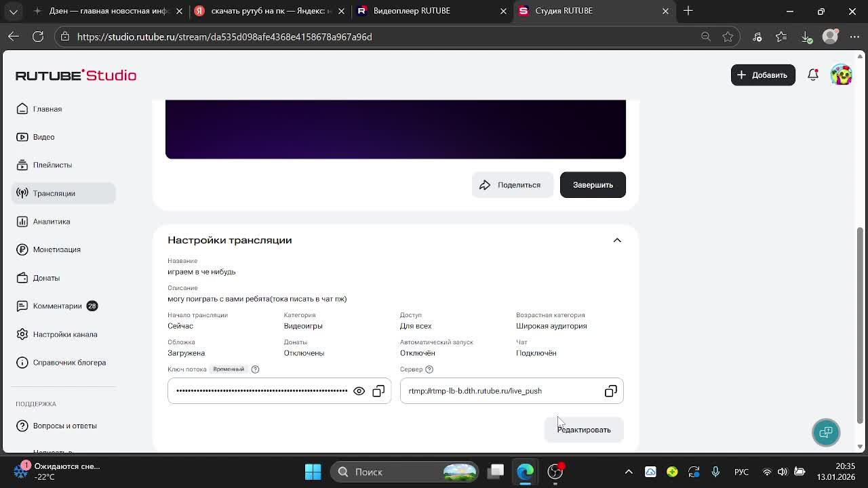
Task: Open the tab search dropdown
Action: pos(14,11)
